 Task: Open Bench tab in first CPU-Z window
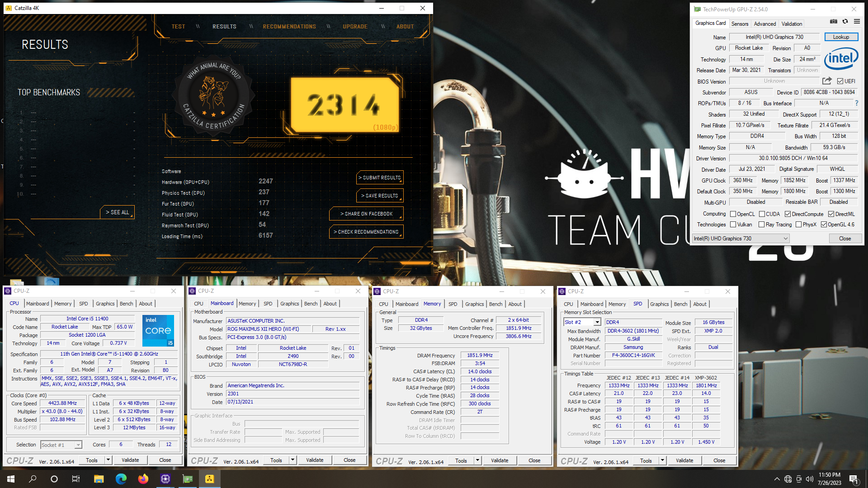point(126,304)
